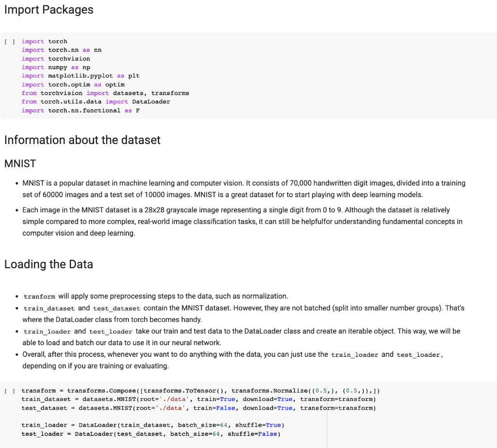497x448 pixels.
Task: Click the 'import torchvision' line
Action: 56,59
